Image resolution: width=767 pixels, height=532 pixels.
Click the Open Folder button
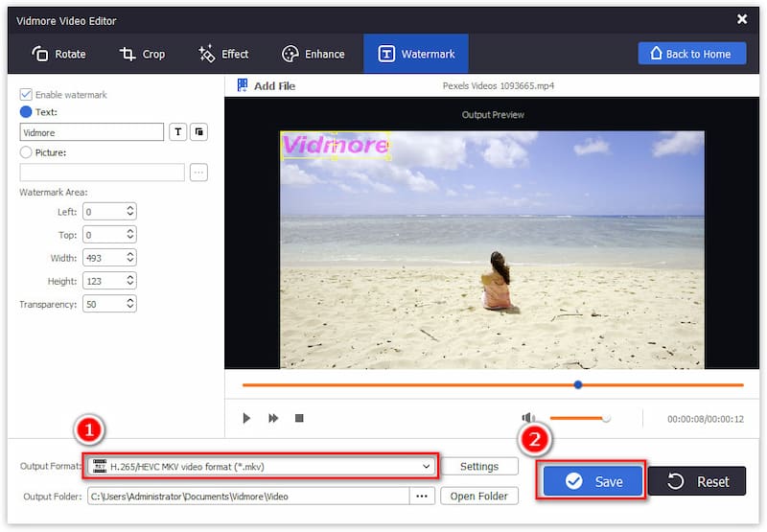(479, 497)
